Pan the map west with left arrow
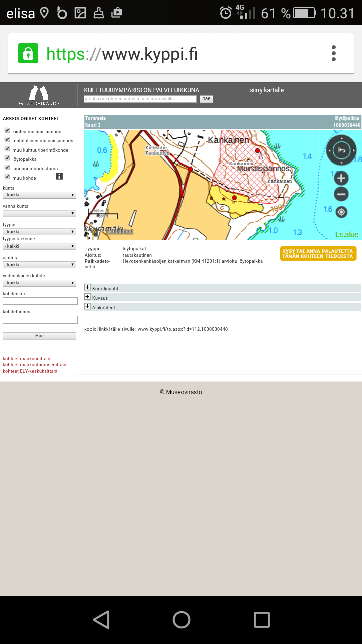 [x=329, y=150]
